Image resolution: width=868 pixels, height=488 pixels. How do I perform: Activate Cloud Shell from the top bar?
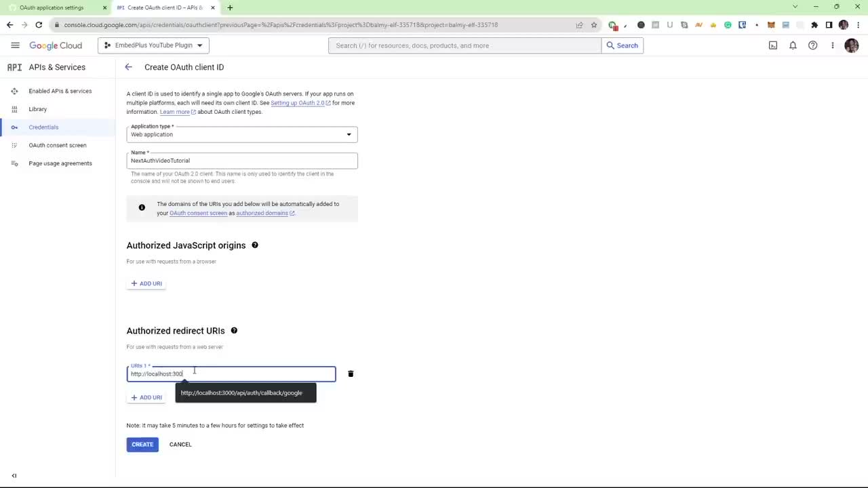(x=773, y=45)
